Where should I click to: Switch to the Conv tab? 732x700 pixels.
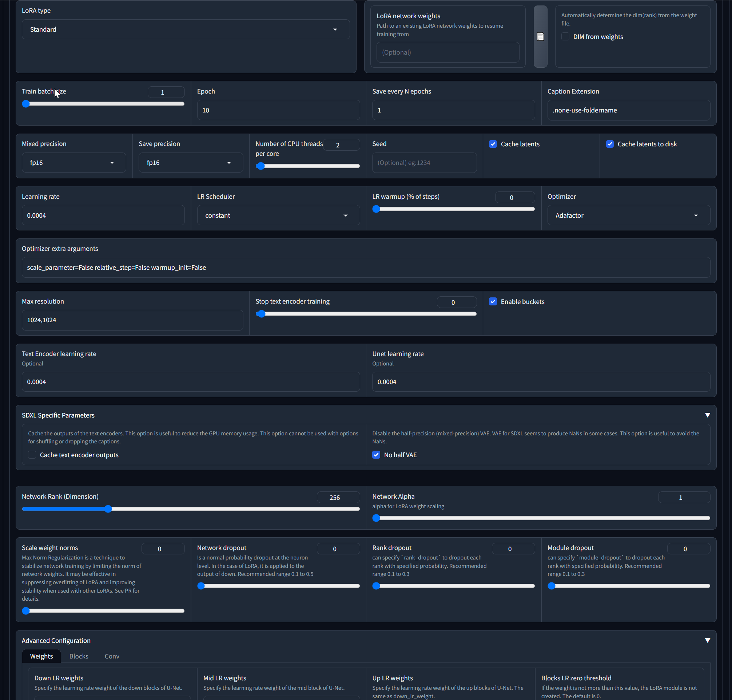tap(112, 656)
